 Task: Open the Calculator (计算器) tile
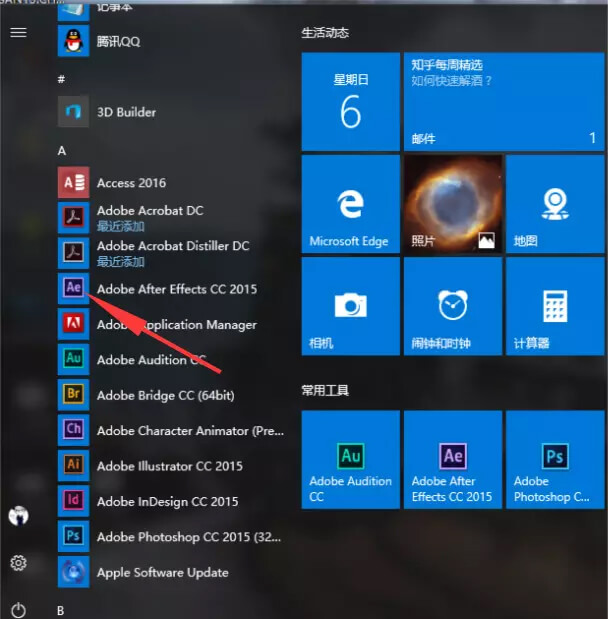(555, 306)
